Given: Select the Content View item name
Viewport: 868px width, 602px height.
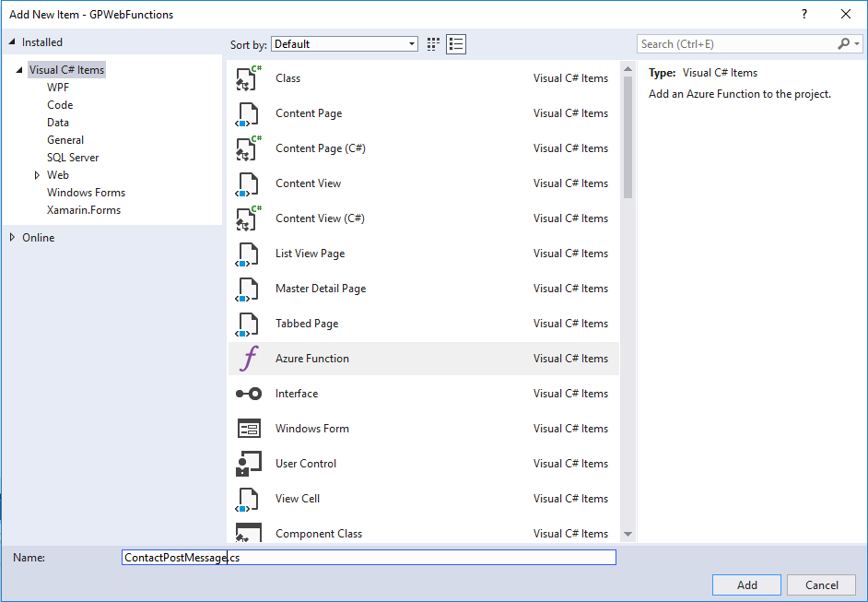Looking at the screenshot, I should (x=309, y=183).
